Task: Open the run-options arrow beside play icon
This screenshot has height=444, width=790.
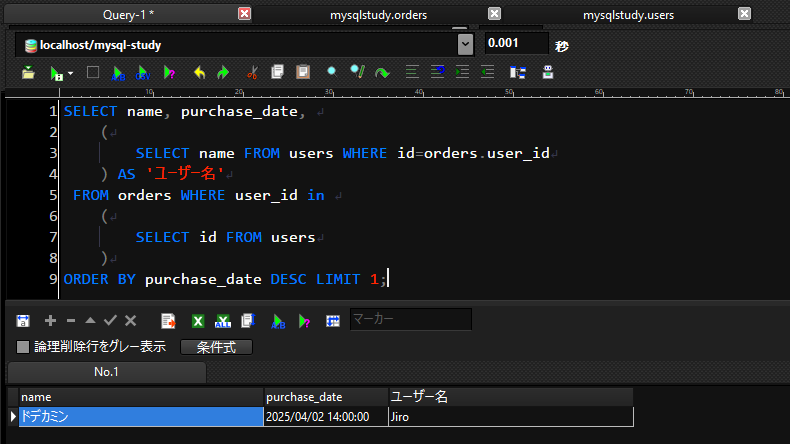Action: [x=71, y=73]
